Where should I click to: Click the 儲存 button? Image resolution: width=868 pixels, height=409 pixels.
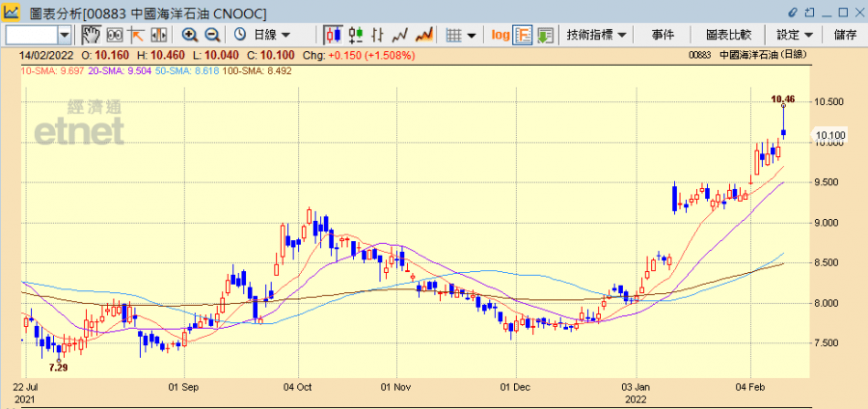tap(845, 36)
